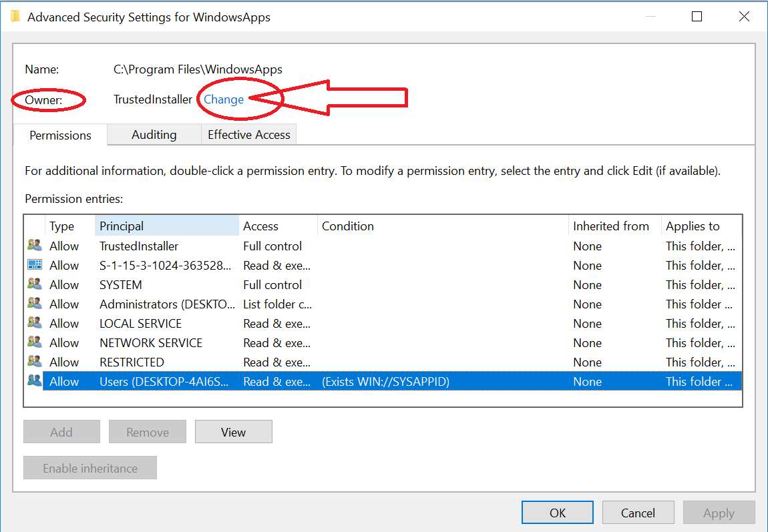768x532 pixels.
Task: Click the RESTRICTED entry's icon
Action: [x=34, y=362]
